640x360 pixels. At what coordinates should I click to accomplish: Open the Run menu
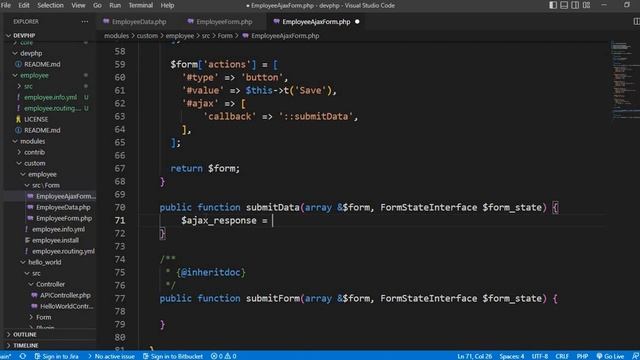pos(115,5)
